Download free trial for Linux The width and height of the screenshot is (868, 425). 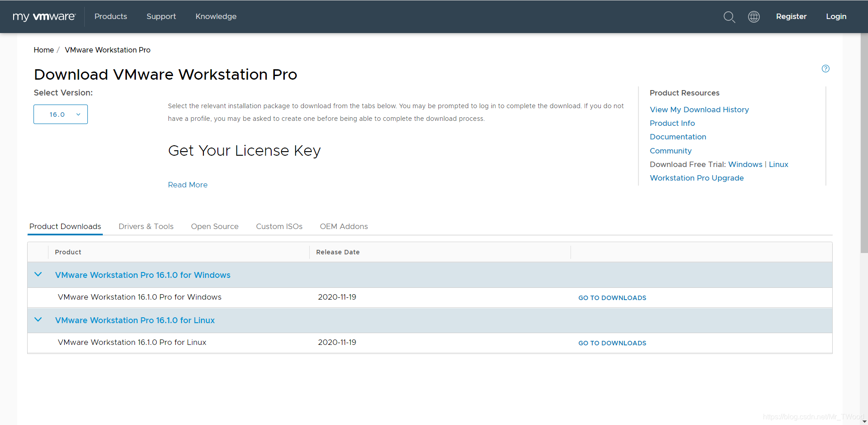tap(778, 164)
